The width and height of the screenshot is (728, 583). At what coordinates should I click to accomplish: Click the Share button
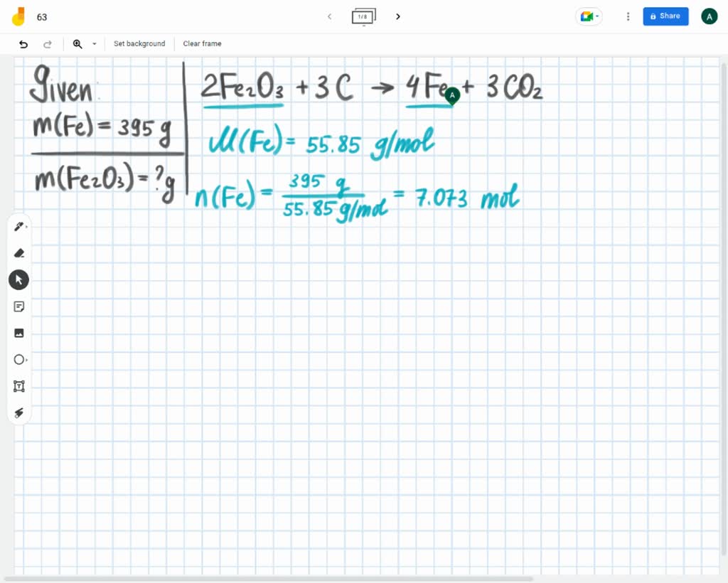[665, 16]
